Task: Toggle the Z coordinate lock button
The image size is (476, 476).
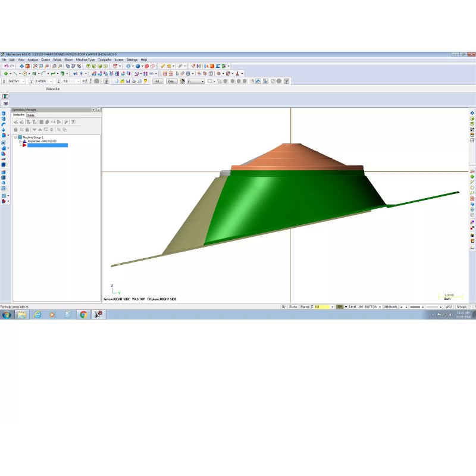Action: [x=58, y=82]
